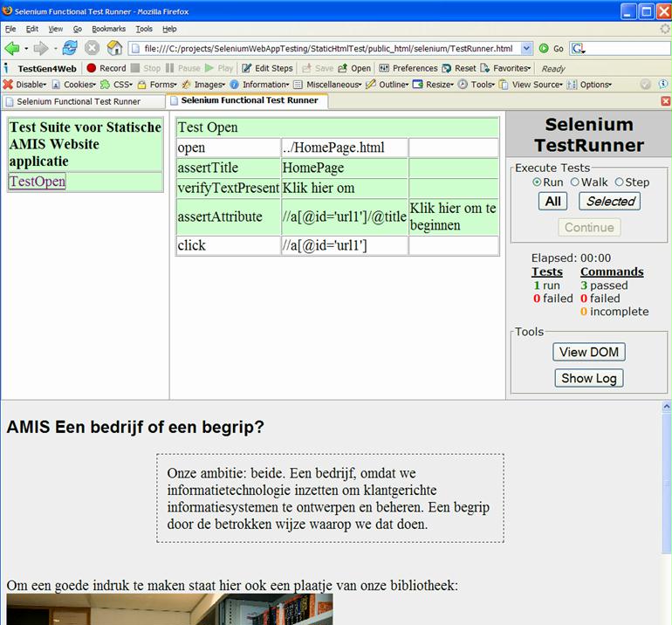The image size is (672, 625).
Task: Start recording with TestGen4Web Record button
Action: [106, 68]
